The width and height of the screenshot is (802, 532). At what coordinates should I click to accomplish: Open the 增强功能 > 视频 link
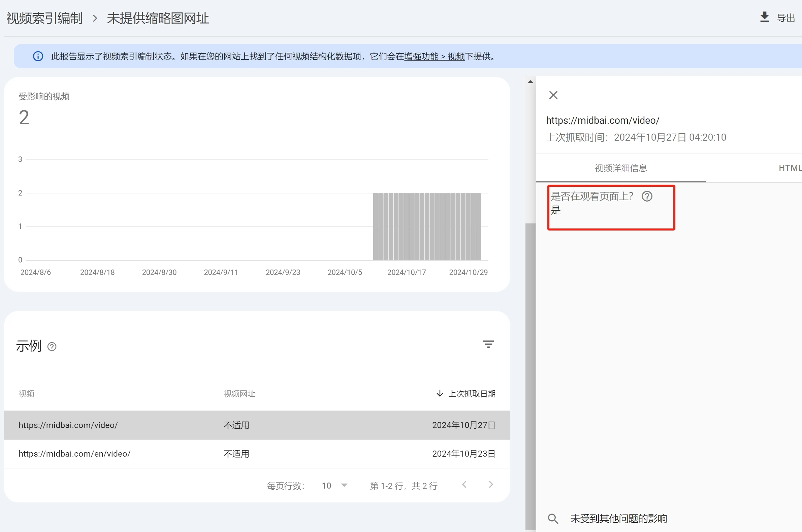pyautogui.click(x=434, y=56)
